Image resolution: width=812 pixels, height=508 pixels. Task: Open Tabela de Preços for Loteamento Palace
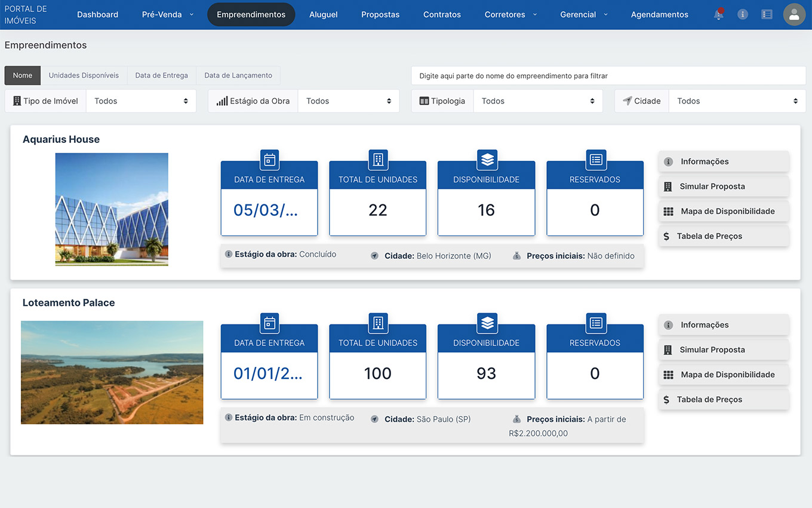pyautogui.click(x=724, y=400)
